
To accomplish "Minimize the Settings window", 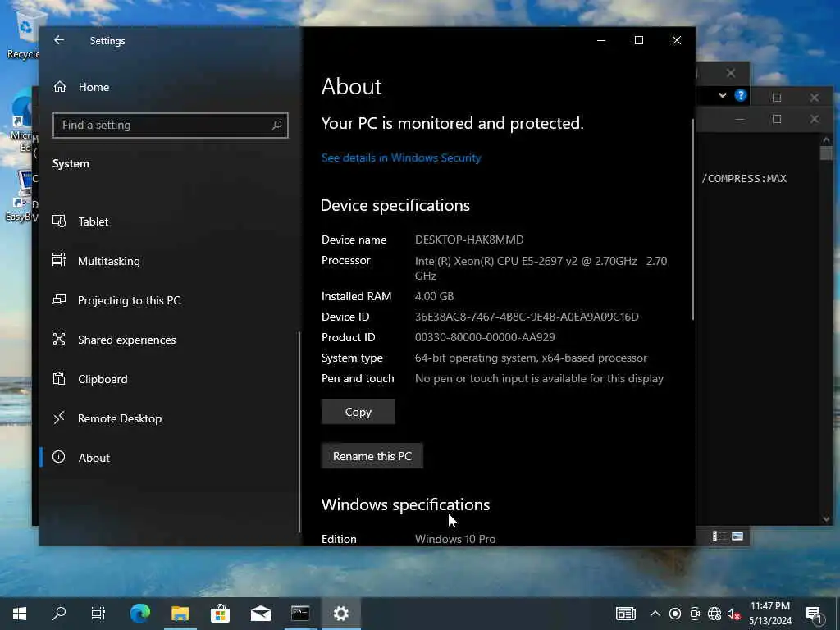I will (x=601, y=40).
